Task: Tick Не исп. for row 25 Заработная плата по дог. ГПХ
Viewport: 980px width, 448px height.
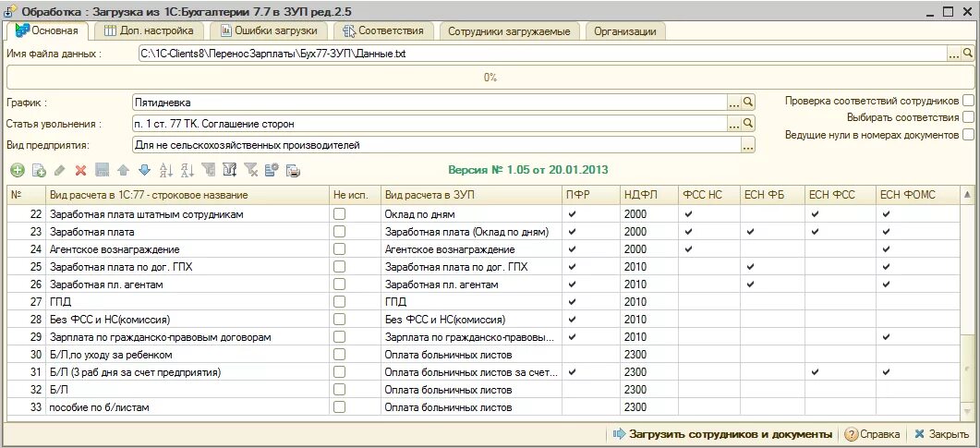Action: 339,267
